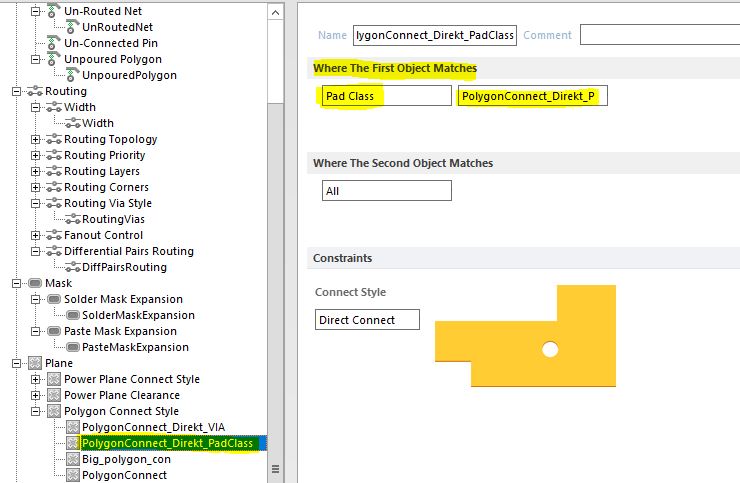Expand the Routing Priority node
The image size is (740, 483).
(x=35, y=155)
